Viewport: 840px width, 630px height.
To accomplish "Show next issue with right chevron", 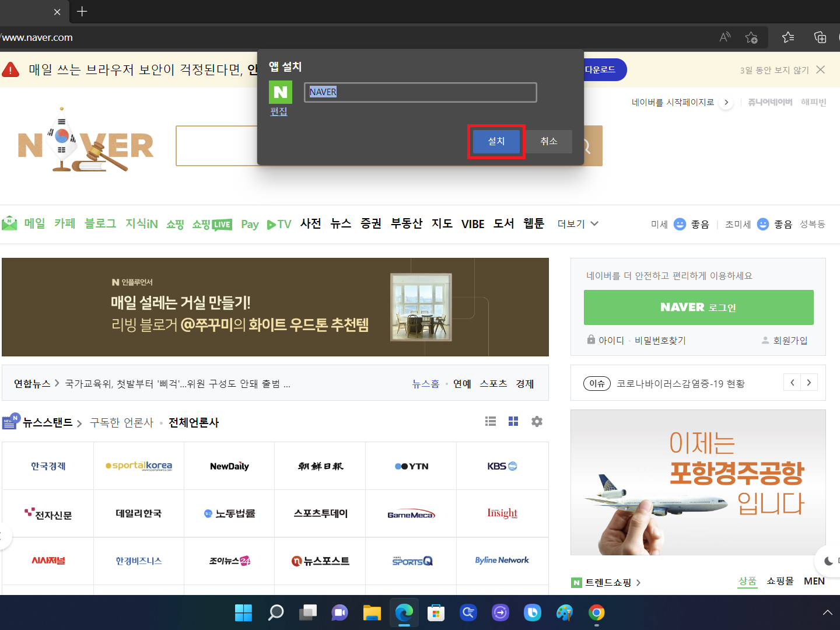I will pos(809,383).
